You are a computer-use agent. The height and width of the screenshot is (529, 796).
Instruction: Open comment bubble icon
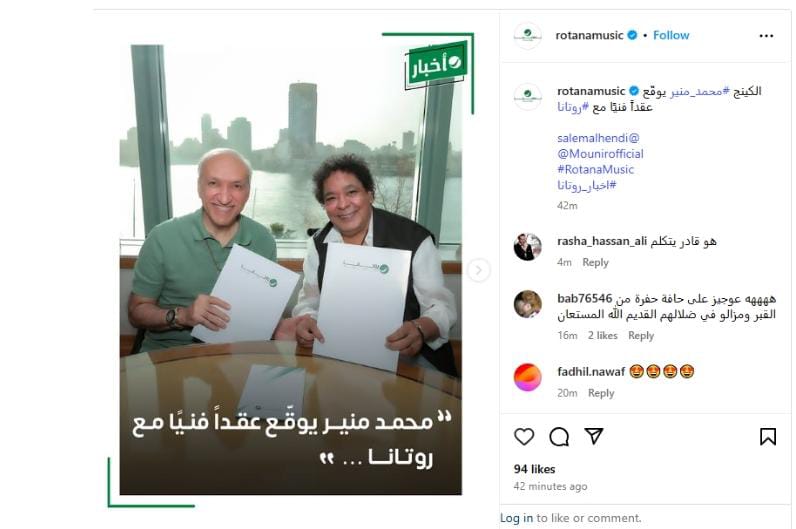click(559, 437)
